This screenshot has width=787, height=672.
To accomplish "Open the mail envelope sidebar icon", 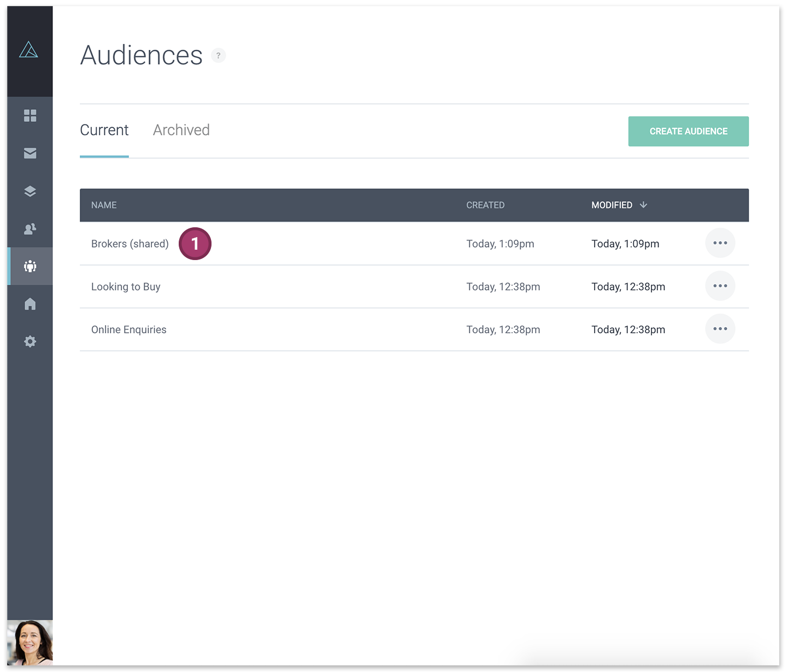I will (x=30, y=153).
